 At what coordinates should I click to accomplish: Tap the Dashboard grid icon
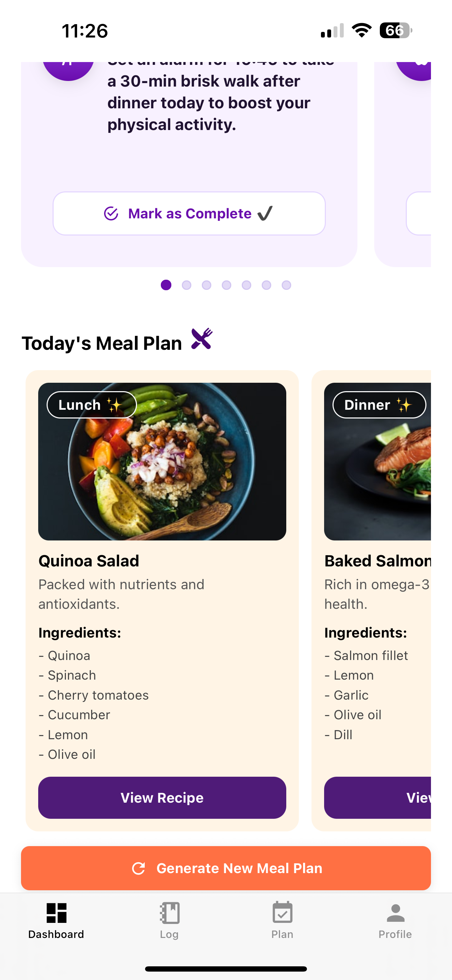(x=56, y=913)
